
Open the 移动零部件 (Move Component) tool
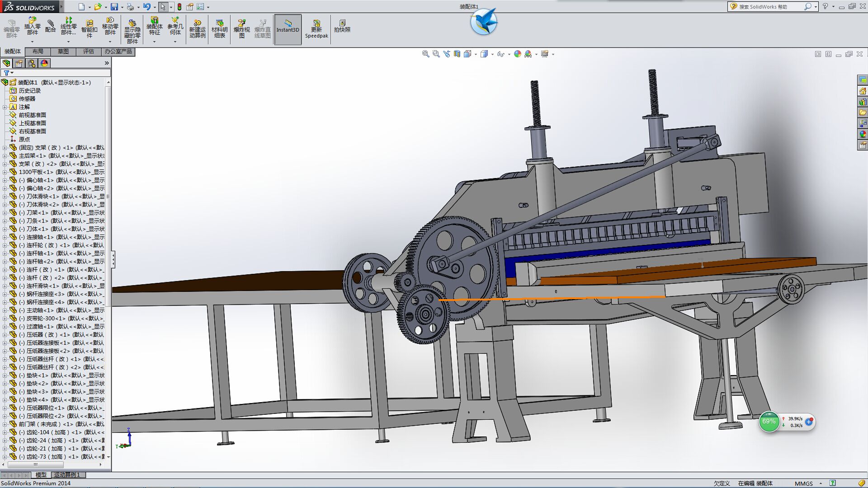click(110, 27)
